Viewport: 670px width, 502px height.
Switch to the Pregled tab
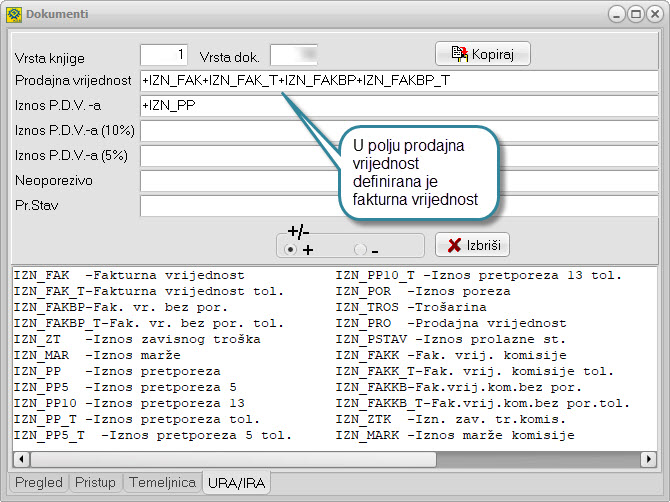coord(39,483)
